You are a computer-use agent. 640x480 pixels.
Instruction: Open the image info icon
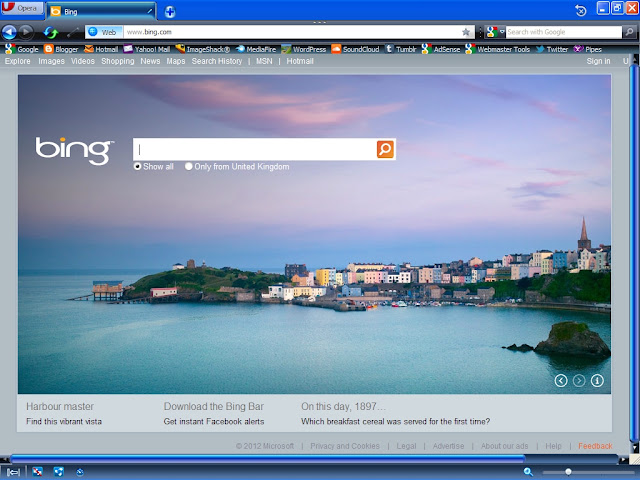coord(597,380)
